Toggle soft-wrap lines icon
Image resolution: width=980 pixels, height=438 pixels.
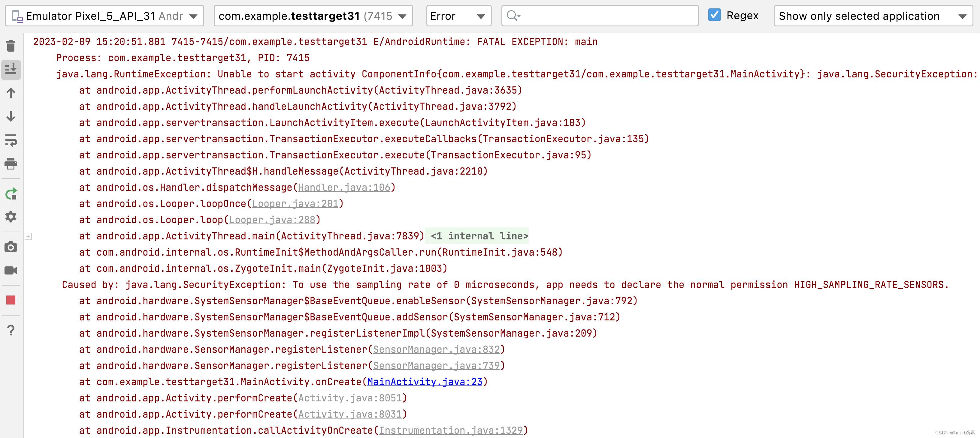coord(11,140)
